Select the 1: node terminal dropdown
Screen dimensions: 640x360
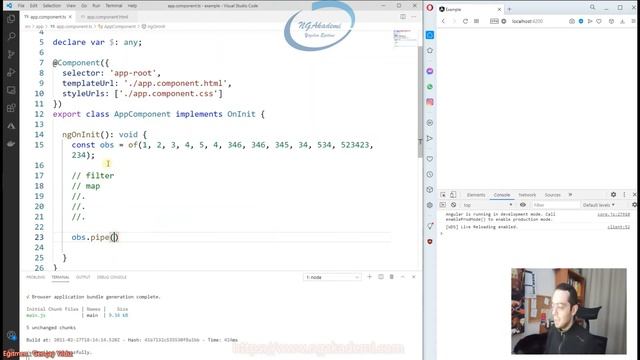pos(332,277)
